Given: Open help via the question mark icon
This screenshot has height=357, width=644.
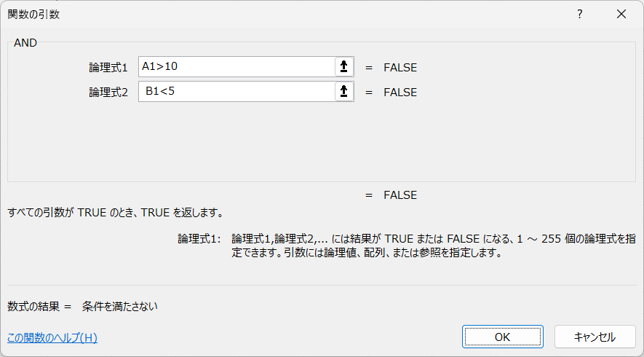Looking at the screenshot, I should click(x=579, y=14).
